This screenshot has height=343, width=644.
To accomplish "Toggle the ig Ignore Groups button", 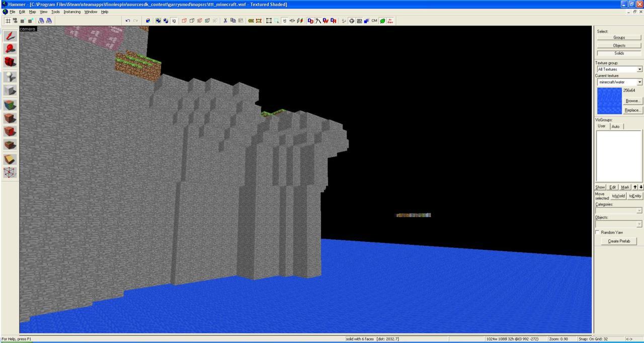I will 174,21.
